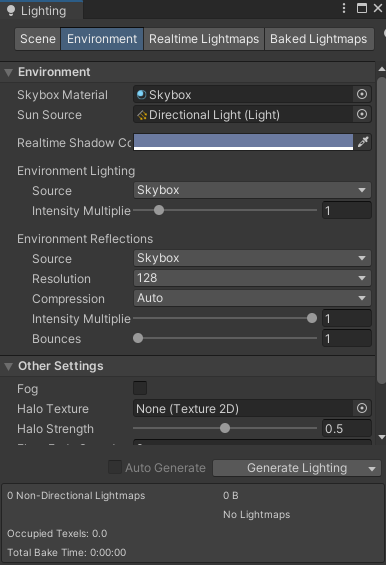Screen dimensions: 386x565
Task: Click the '0 B' size text
Action: pyautogui.click(x=231, y=495)
